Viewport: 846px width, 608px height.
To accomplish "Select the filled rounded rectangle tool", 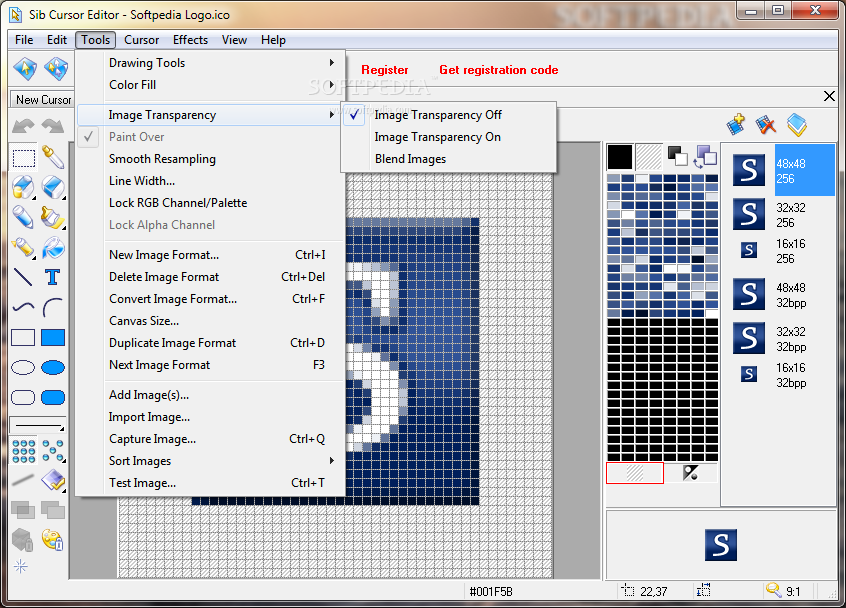I will point(53,398).
